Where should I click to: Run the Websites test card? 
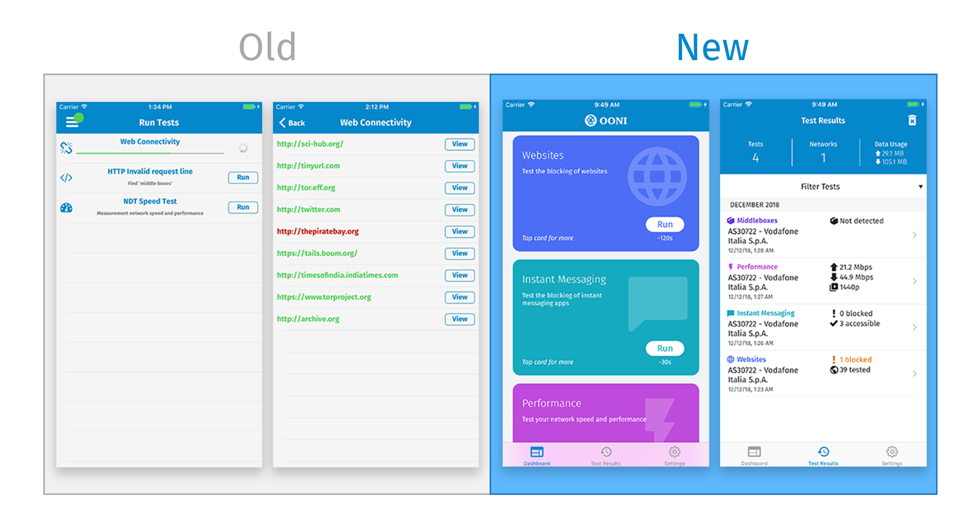[x=665, y=224]
